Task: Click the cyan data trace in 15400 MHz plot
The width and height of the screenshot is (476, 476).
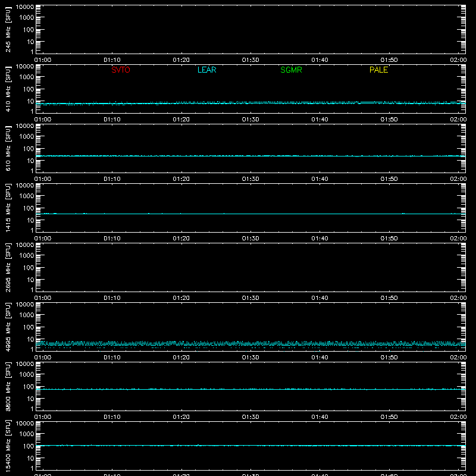Action: tap(250, 446)
